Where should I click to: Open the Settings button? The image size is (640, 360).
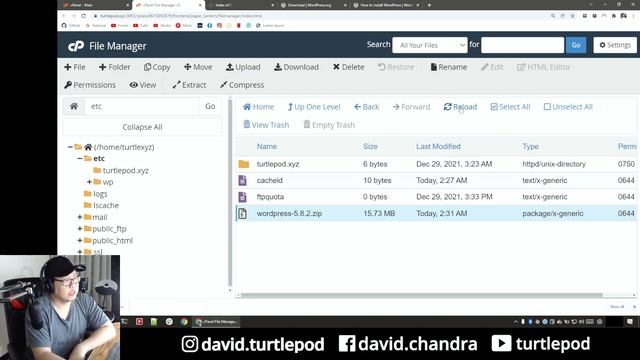(615, 45)
